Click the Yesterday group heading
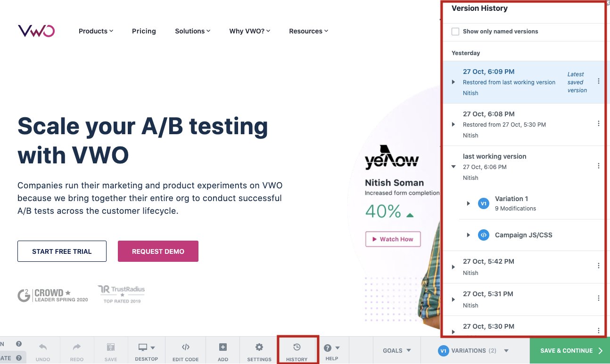 click(x=466, y=53)
